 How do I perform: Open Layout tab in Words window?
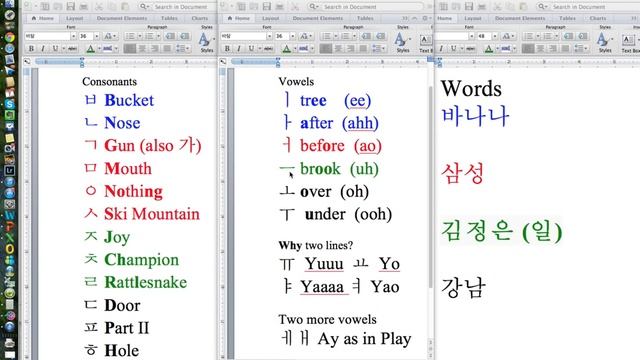pyautogui.click(x=473, y=18)
